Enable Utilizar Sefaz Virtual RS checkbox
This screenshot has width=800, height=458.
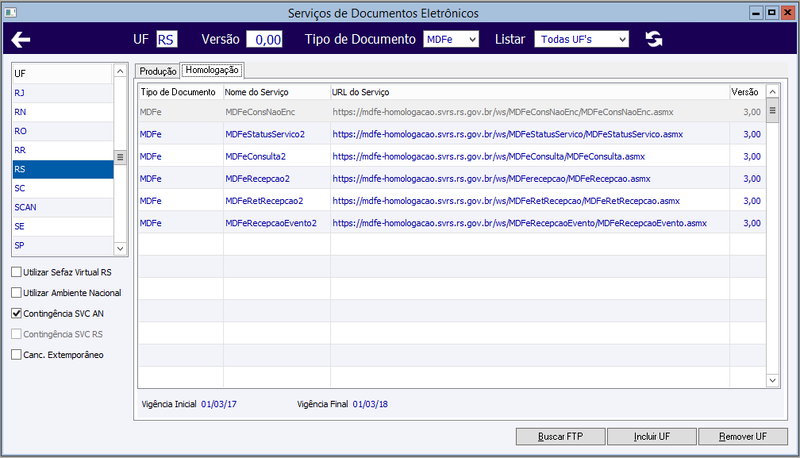(16, 272)
